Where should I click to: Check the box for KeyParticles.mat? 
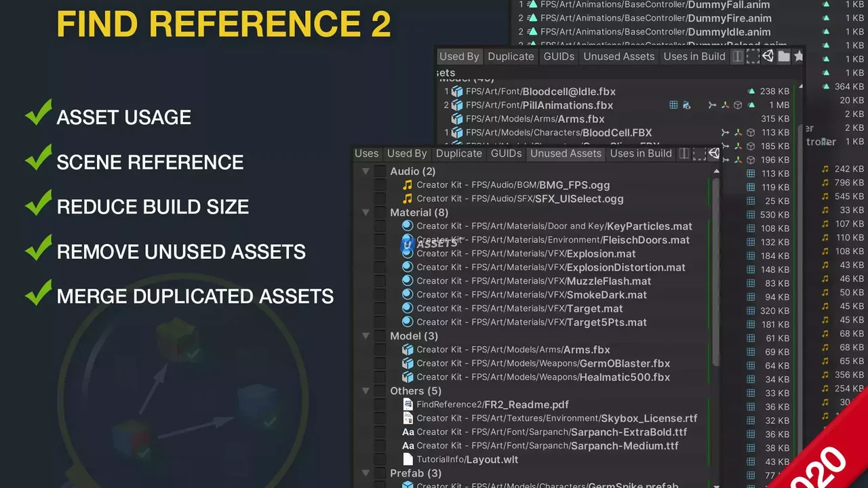[x=380, y=226]
